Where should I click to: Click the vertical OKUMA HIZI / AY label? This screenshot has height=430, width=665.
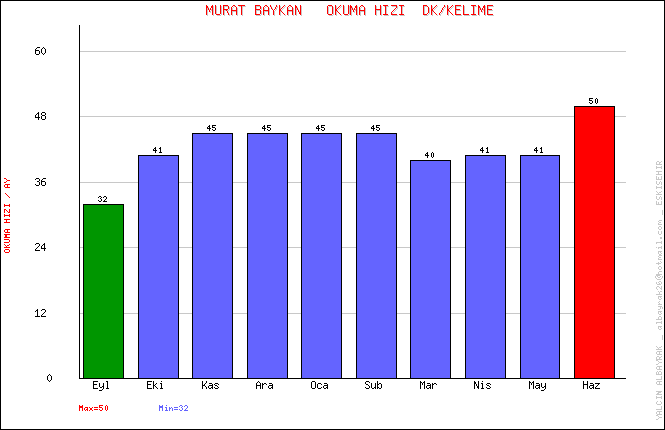click(x=8, y=215)
